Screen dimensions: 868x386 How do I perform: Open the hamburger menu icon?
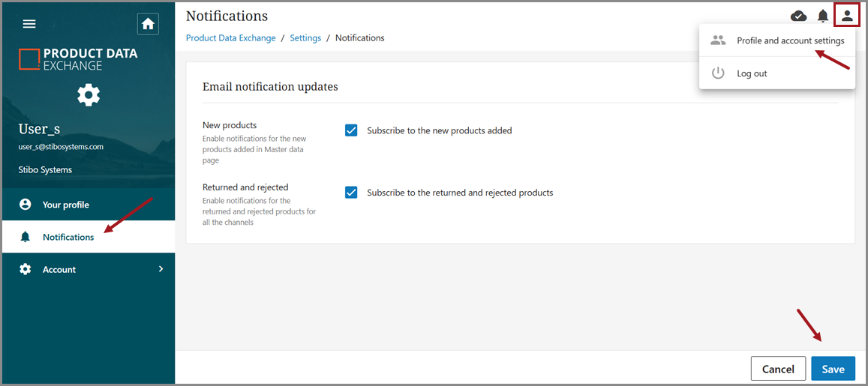pos(29,24)
